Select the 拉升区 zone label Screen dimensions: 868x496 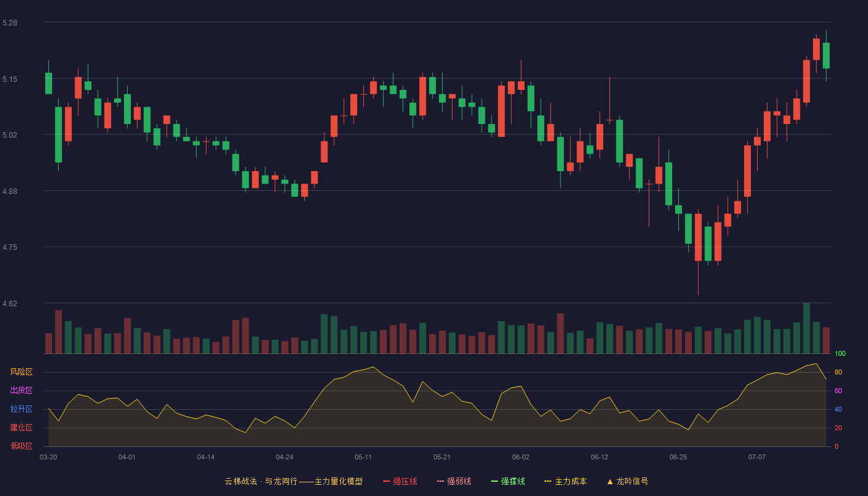pyautogui.click(x=21, y=409)
